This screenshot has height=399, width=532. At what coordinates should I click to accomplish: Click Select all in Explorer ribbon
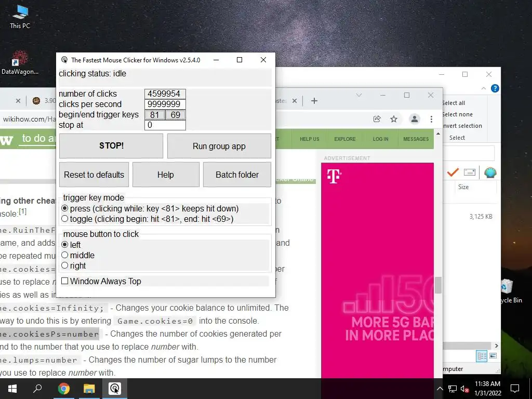pos(453,103)
